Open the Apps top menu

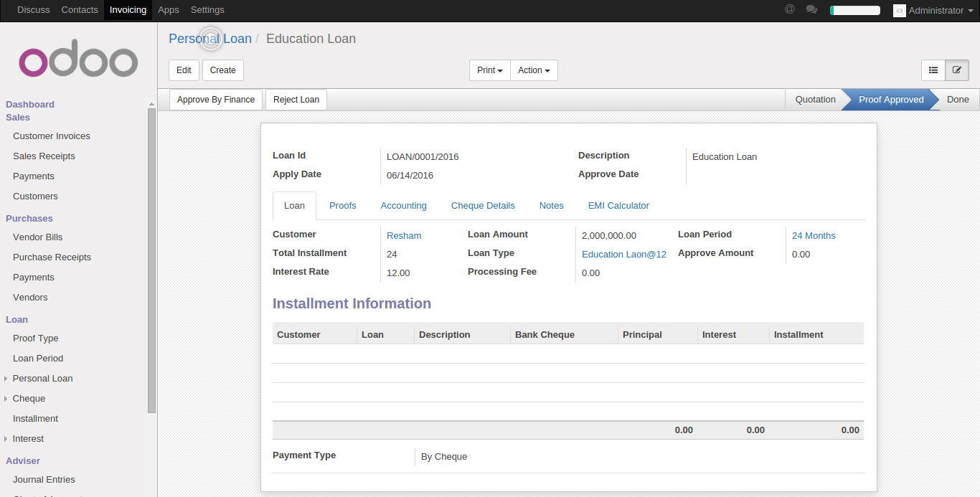click(x=169, y=9)
